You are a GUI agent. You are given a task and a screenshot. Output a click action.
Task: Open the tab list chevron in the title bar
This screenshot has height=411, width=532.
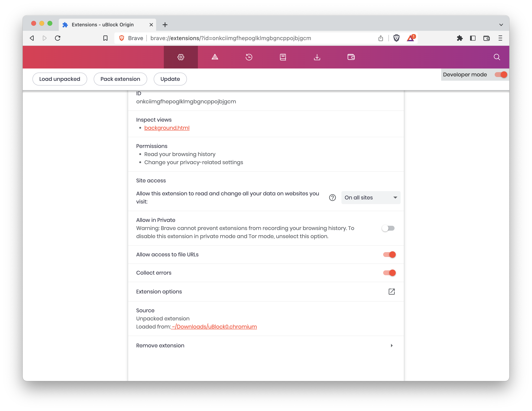click(x=501, y=25)
